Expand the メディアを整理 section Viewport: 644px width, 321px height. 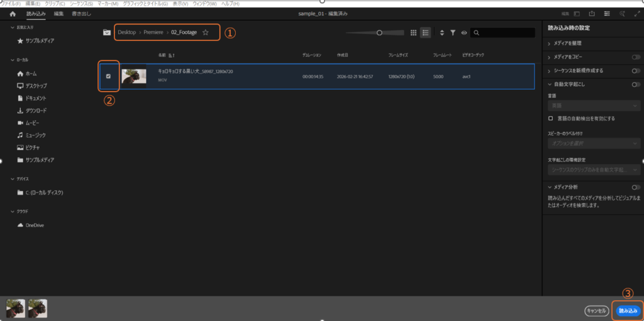(550, 43)
